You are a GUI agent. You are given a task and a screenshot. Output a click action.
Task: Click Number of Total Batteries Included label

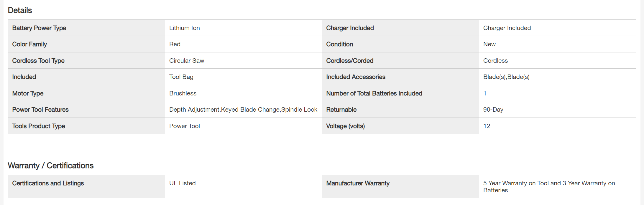point(374,93)
